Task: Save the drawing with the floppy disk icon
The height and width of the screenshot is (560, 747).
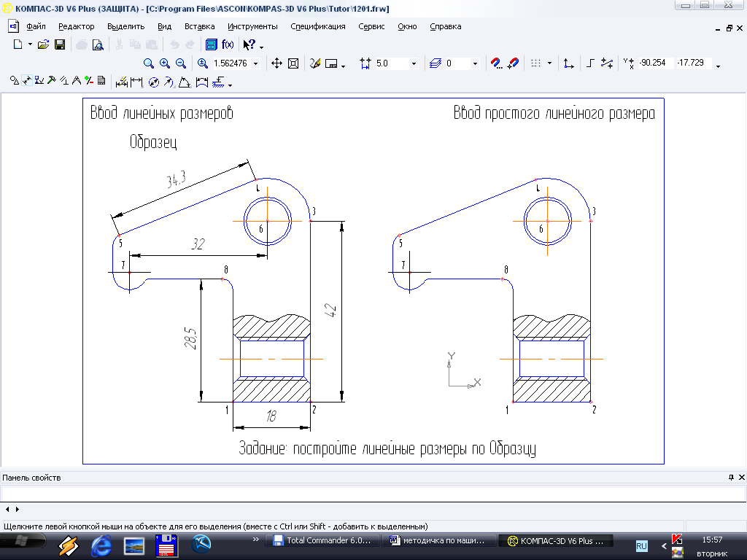Action: tap(60, 44)
